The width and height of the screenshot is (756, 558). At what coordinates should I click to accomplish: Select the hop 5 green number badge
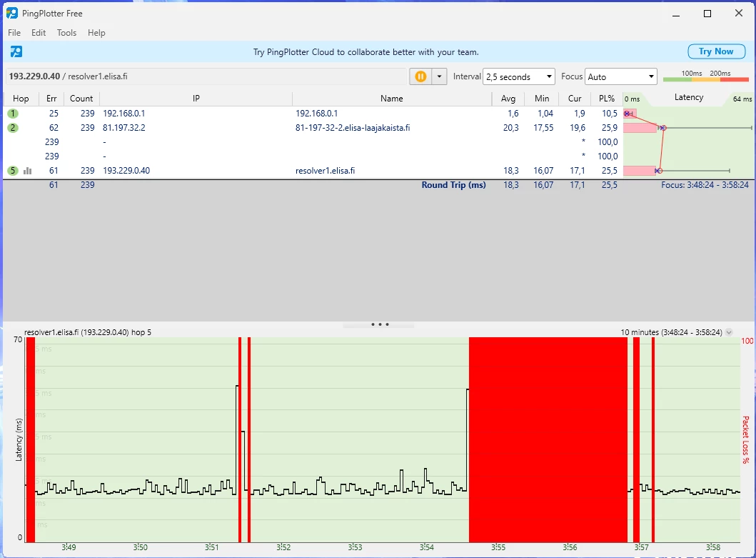[x=13, y=171]
